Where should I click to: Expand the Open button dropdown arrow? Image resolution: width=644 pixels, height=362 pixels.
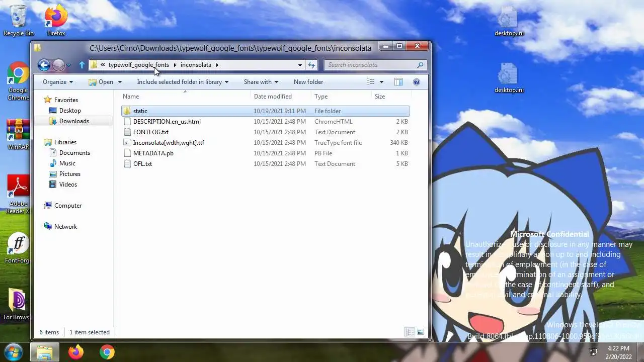point(120,82)
